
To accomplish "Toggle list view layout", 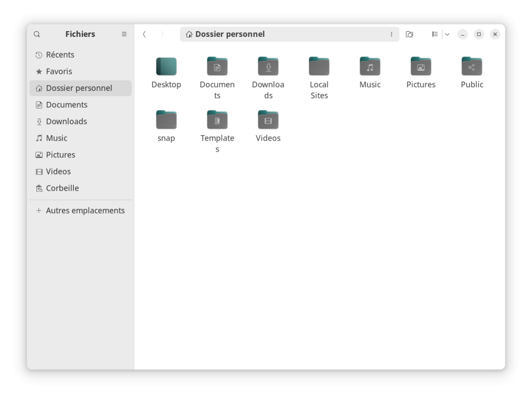I will [435, 34].
